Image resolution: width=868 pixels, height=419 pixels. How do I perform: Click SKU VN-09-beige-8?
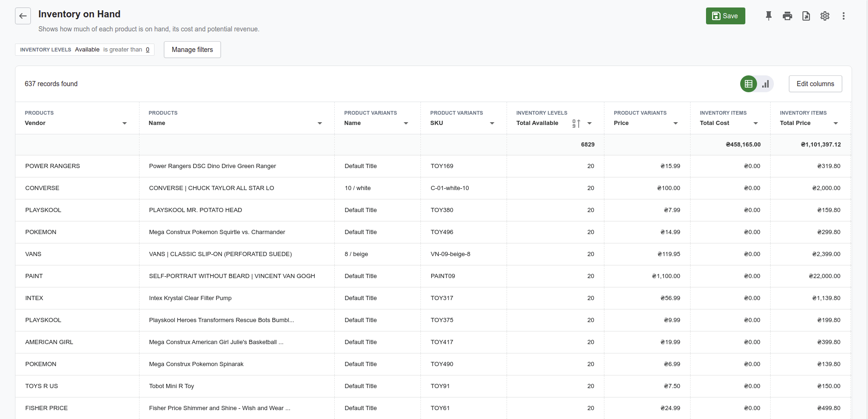pyautogui.click(x=450, y=254)
